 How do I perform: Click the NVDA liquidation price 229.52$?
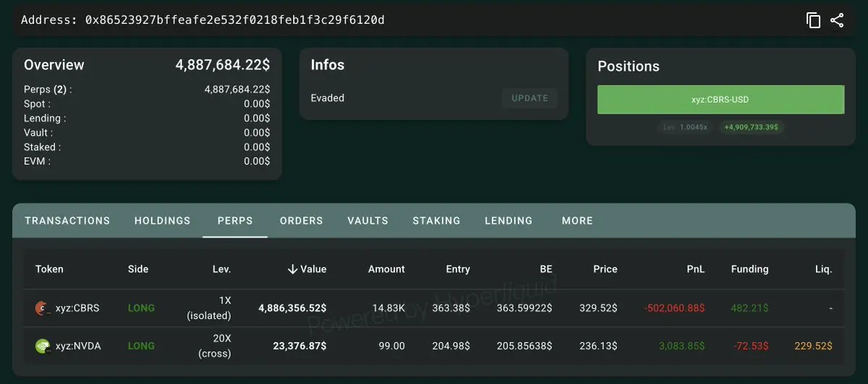[814, 346]
